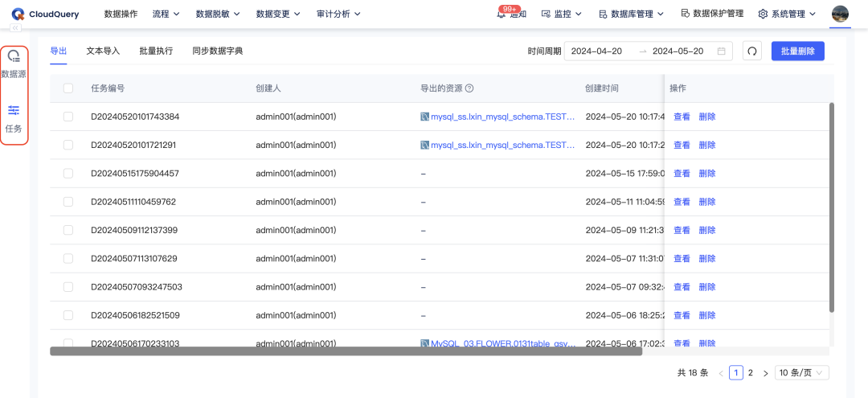Go to the next page arrow
868x398 pixels.
pos(766,373)
